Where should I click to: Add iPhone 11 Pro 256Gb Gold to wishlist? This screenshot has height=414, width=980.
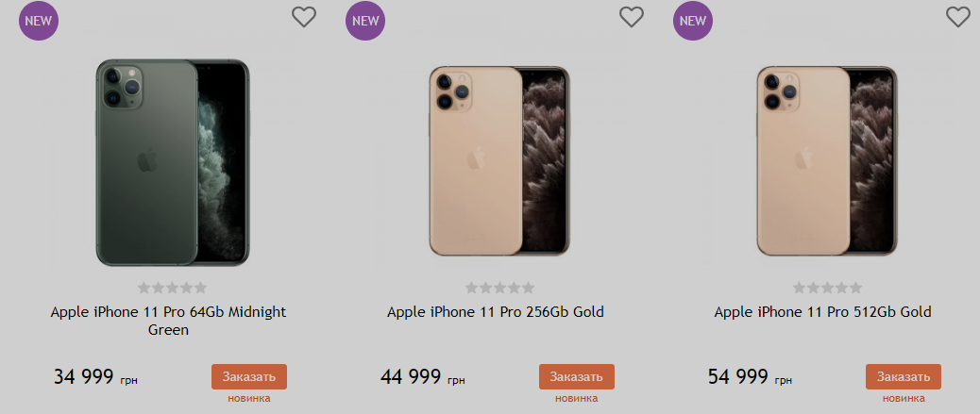[x=631, y=17]
